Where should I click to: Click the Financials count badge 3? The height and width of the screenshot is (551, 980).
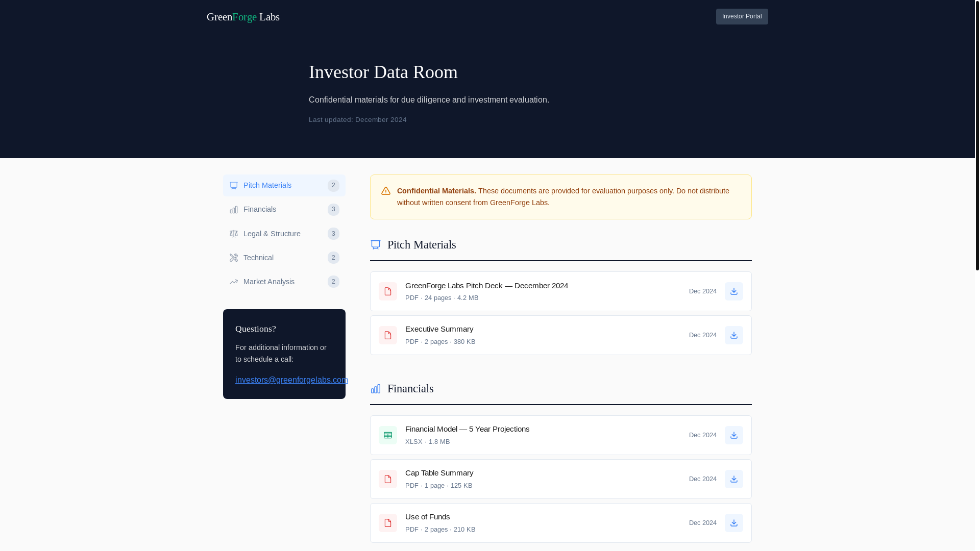[333, 210]
